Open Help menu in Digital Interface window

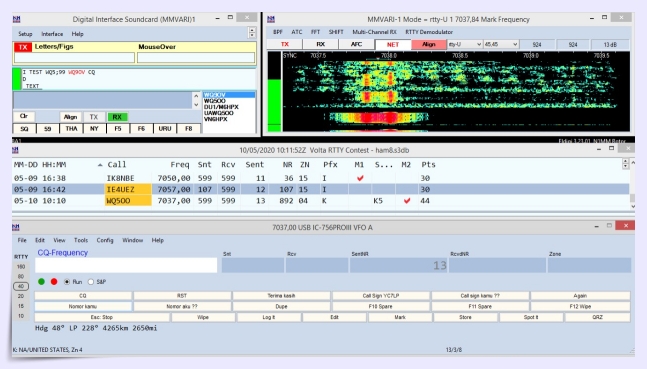pos(77,34)
